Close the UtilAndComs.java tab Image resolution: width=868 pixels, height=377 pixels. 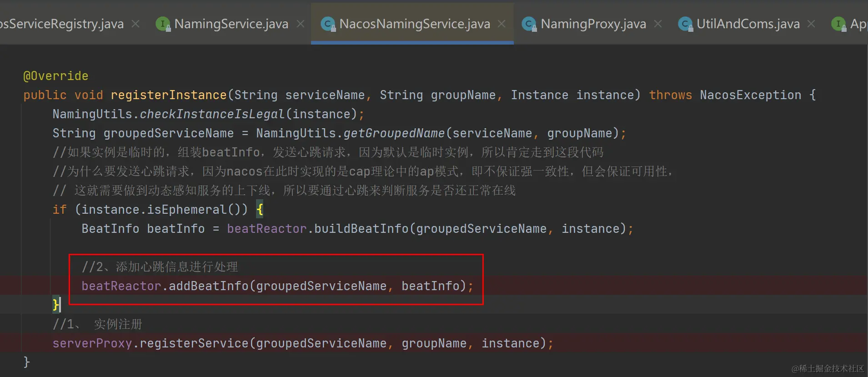point(811,24)
